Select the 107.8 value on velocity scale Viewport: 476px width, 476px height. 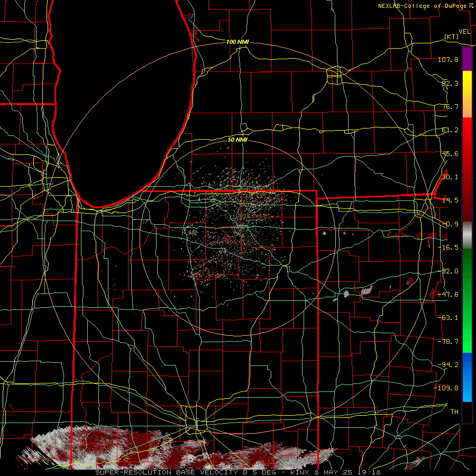click(x=448, y=59)
